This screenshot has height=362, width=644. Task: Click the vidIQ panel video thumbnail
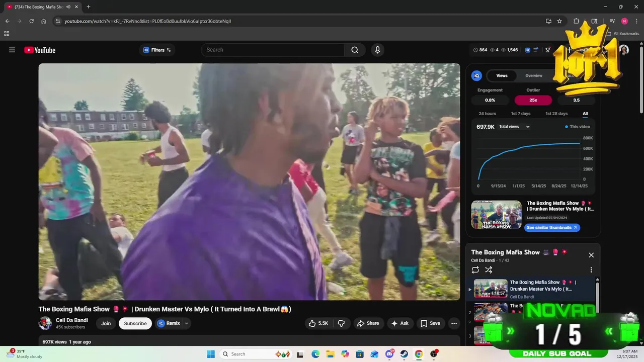496,215
